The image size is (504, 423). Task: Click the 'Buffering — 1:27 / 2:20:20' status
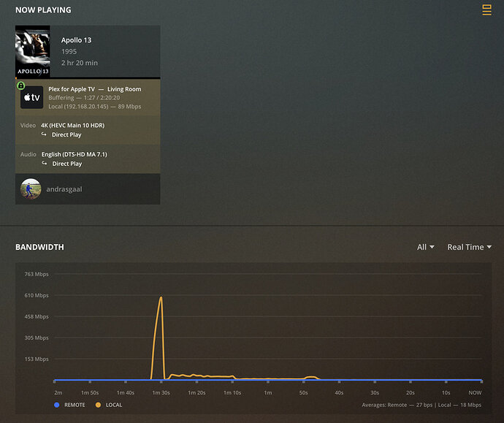click(84, 98)
